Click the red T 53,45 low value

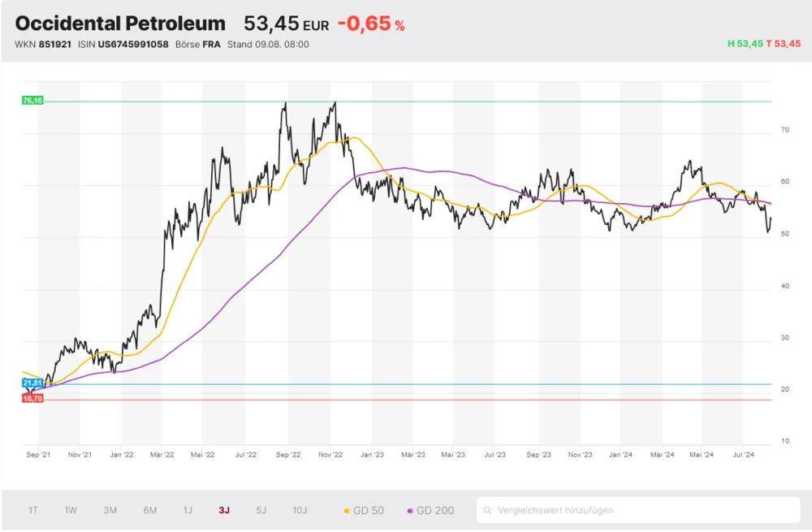tap(784, 45)
